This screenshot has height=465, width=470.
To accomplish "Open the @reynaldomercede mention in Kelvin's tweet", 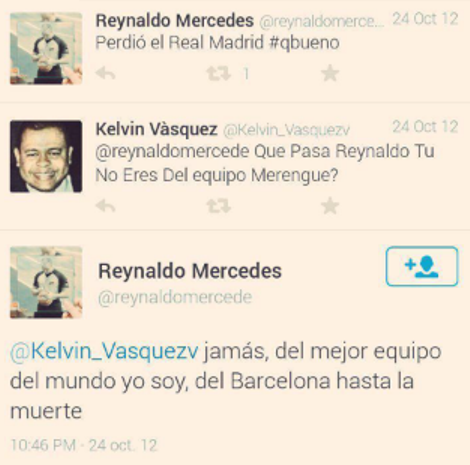I will coord(172,152).
